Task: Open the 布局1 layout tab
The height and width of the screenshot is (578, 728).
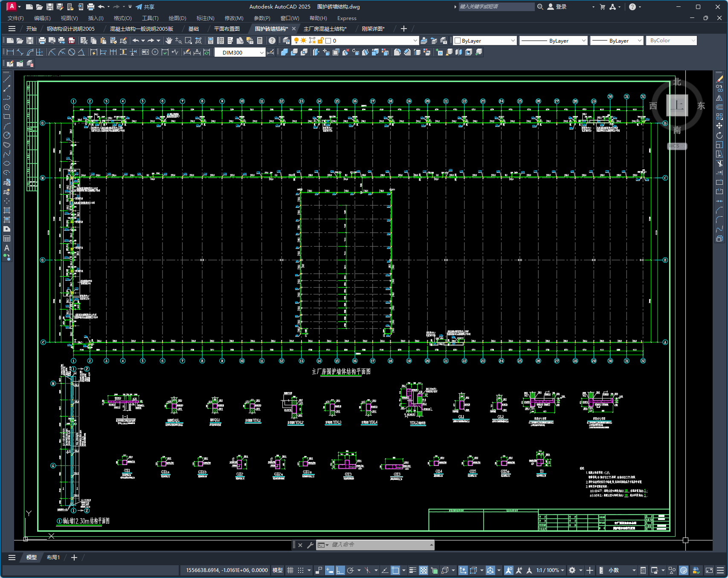Action: click(53, 557)
